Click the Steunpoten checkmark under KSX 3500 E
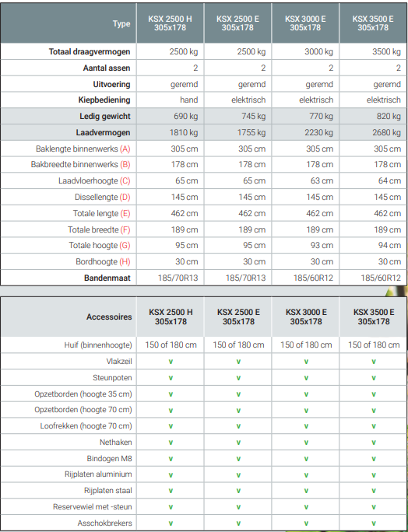 coord(374,378)
